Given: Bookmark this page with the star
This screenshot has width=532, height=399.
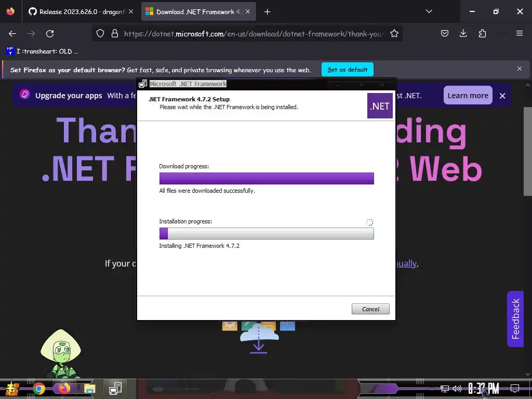Looking at the screenshot, I should coord(394,34).
